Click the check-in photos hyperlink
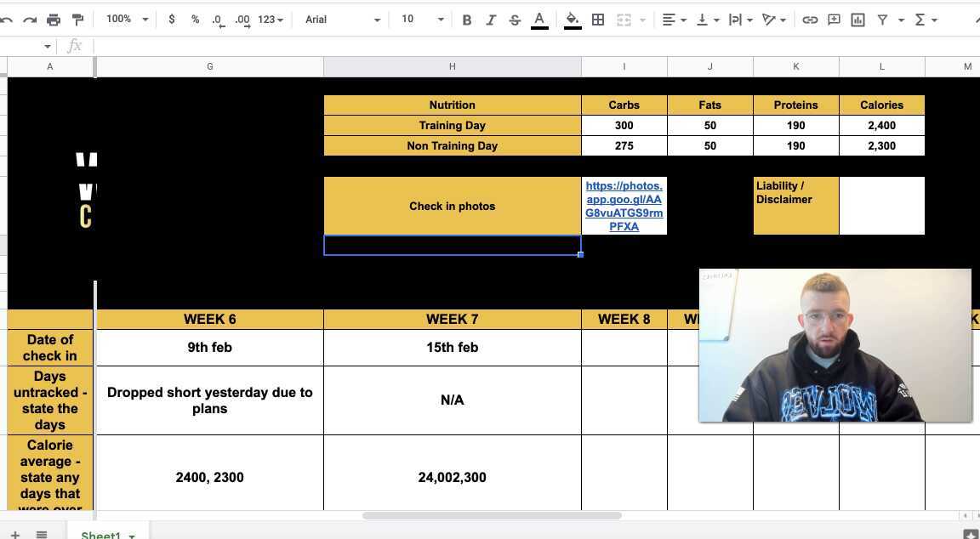 pyautogui.click(x=624, y=206)
